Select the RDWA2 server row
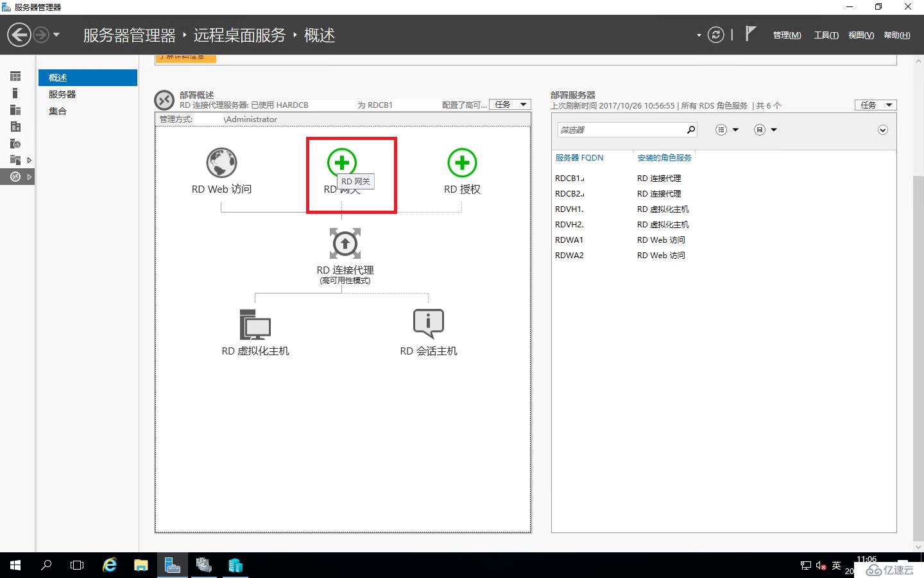This screenshot has height=578, width=924. coord(724,255)
